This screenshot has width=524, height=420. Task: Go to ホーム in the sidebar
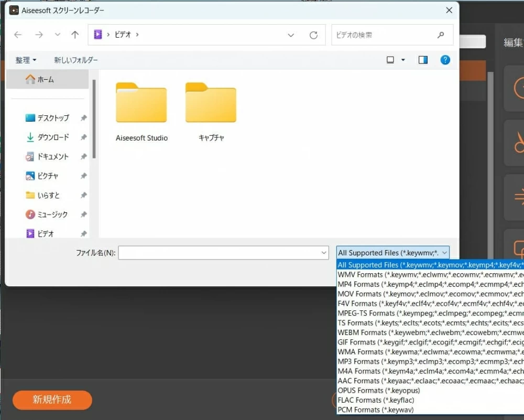(45, 80)
